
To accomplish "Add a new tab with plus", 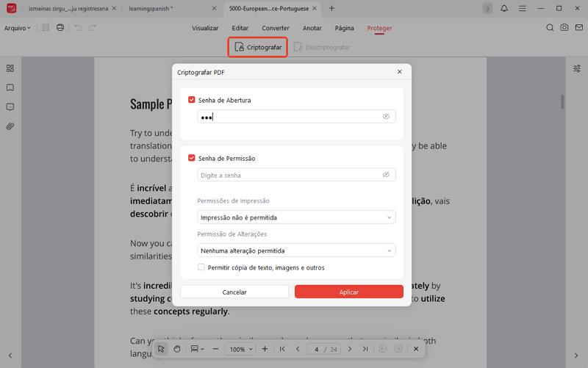I will point(331,8).
